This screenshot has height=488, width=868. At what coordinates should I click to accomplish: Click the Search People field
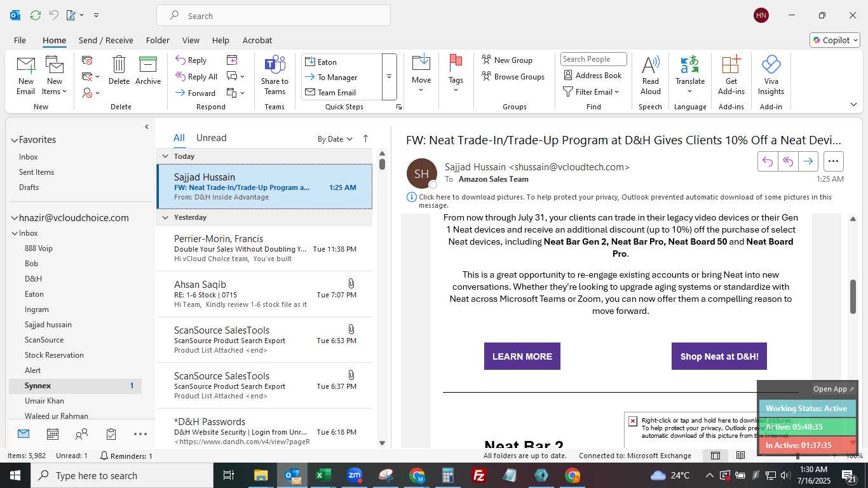click(593, 59)
